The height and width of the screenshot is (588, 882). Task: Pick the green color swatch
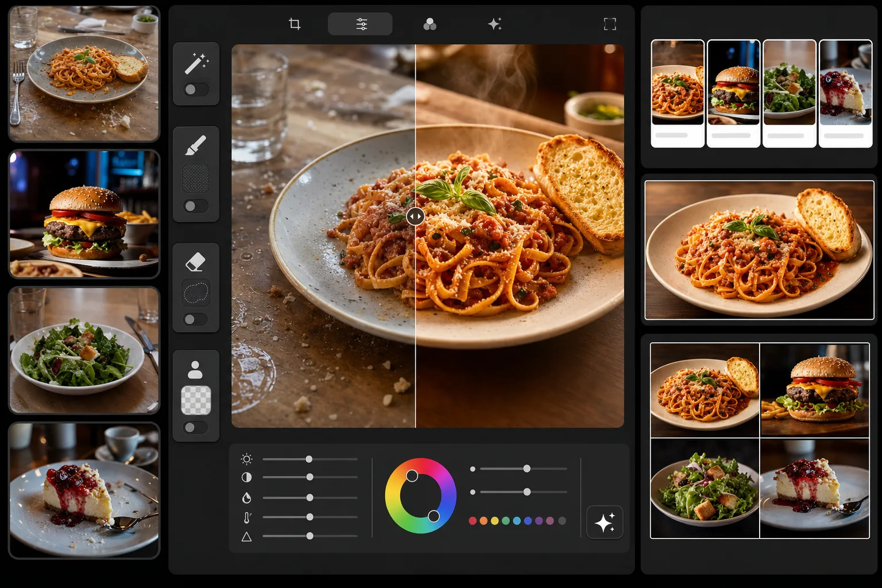[x=506, y=521]
